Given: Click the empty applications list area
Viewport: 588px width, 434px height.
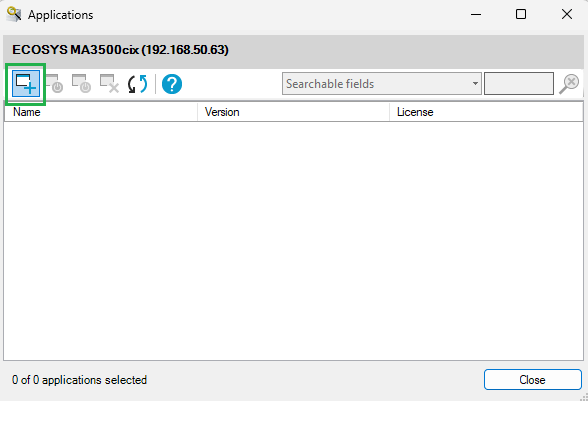Looking at the screenshot, I should 293,240.
